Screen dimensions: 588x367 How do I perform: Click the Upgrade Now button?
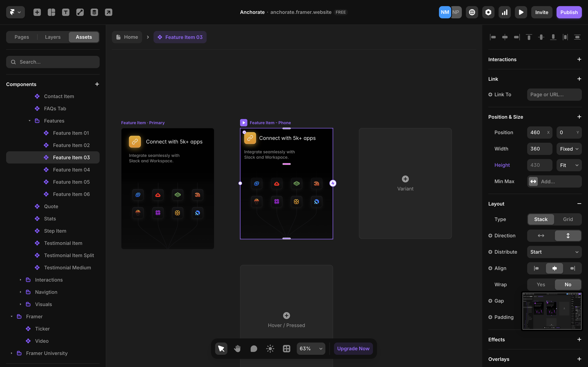click(353, 348)
